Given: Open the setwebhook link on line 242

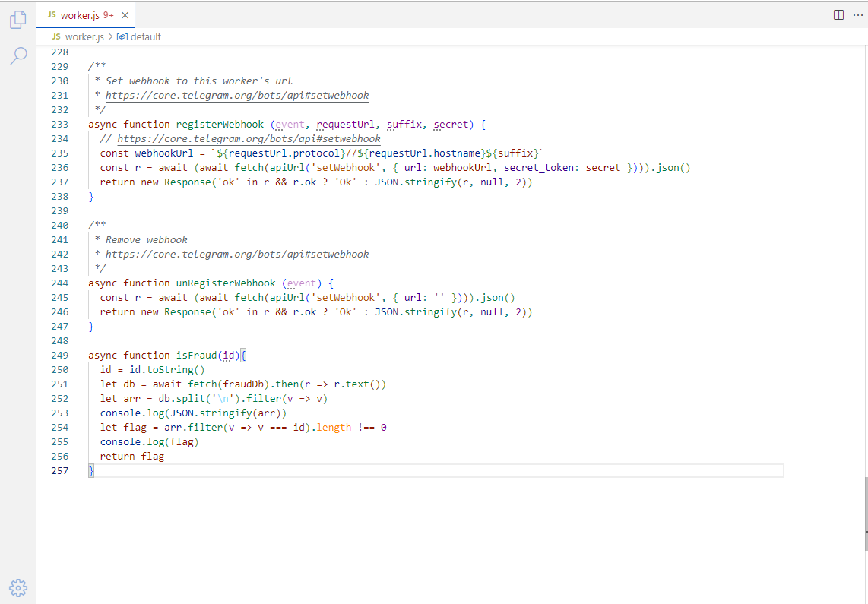Looking at the screenshot, I should tap(237, 254).
